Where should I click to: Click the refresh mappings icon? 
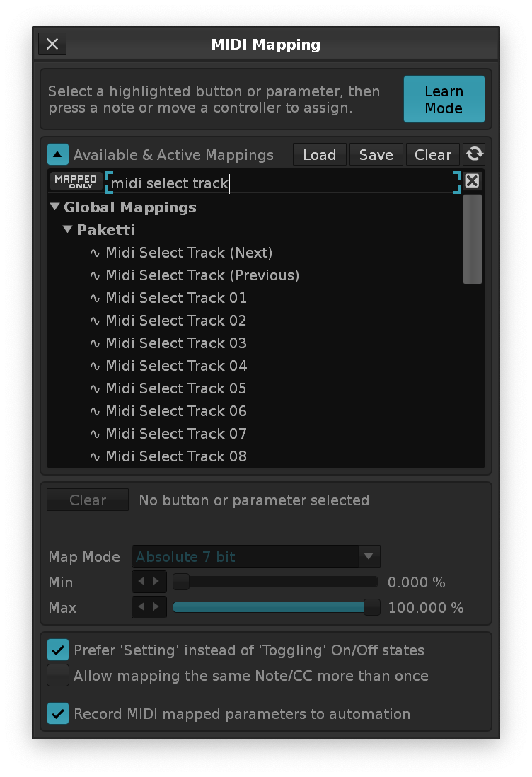[x=474, y=154]
